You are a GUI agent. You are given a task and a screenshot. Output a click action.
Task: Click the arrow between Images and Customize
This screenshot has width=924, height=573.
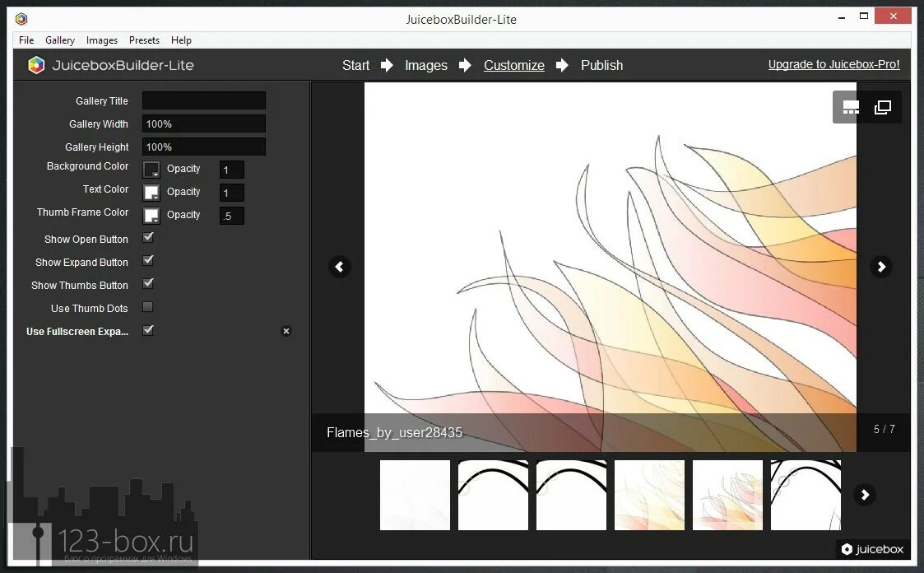coord(465,65)
